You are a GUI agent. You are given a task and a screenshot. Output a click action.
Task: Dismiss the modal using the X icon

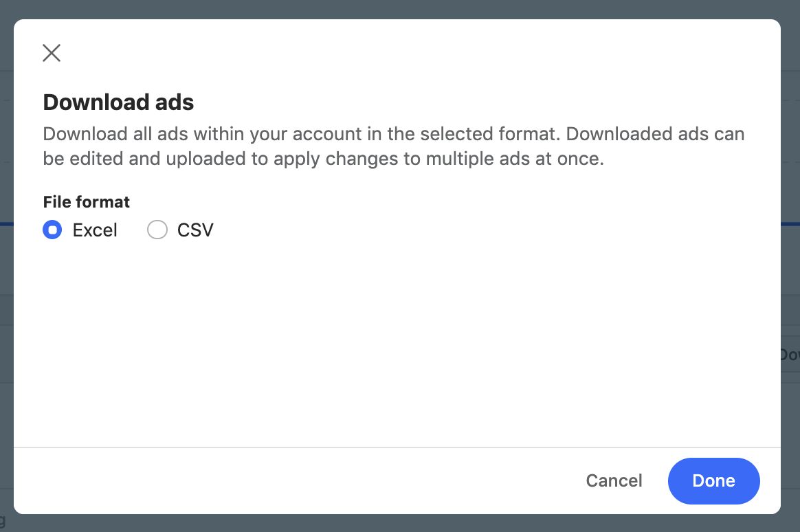coord(52,53)
